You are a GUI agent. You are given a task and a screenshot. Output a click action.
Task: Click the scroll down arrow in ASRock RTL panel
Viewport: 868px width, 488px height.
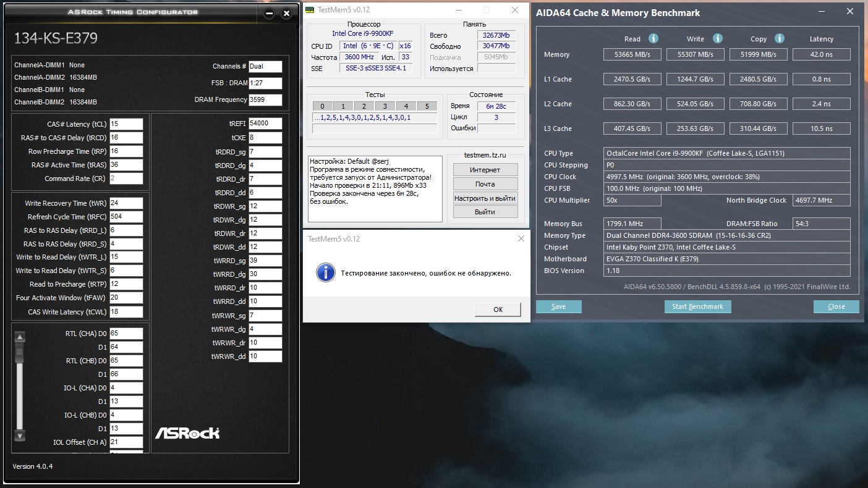[20, 435]
